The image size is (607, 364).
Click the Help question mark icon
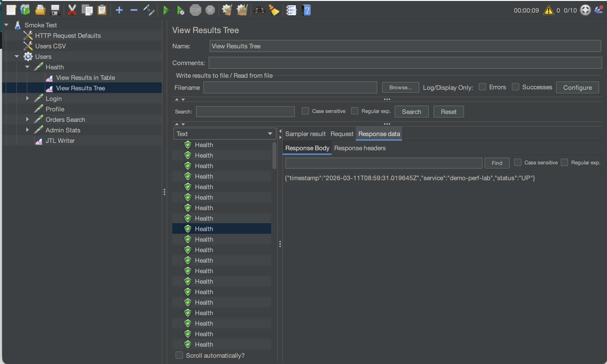coord(306,11)
